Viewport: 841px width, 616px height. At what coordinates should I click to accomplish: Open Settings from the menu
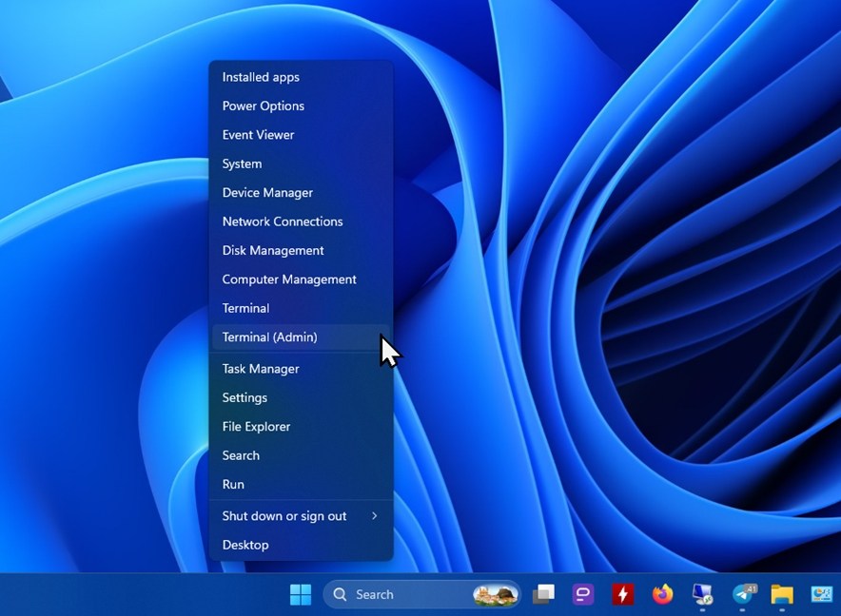tap(301, 397)
